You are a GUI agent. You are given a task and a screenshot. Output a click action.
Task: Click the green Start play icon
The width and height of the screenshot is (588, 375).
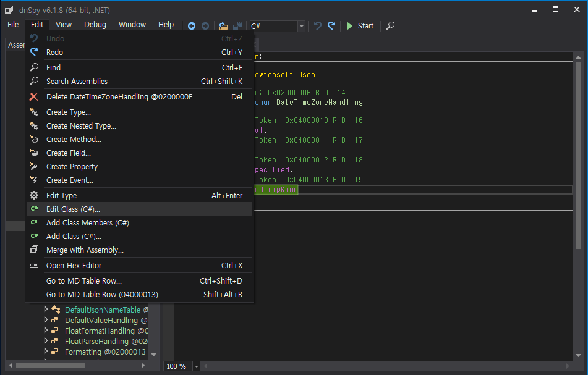coord(350,26)
